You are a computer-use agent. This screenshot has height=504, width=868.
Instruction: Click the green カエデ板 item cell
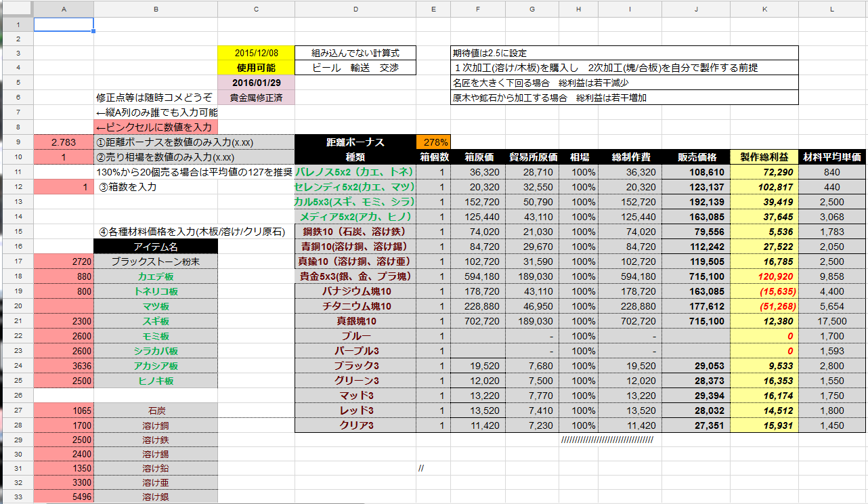point(156,276)
